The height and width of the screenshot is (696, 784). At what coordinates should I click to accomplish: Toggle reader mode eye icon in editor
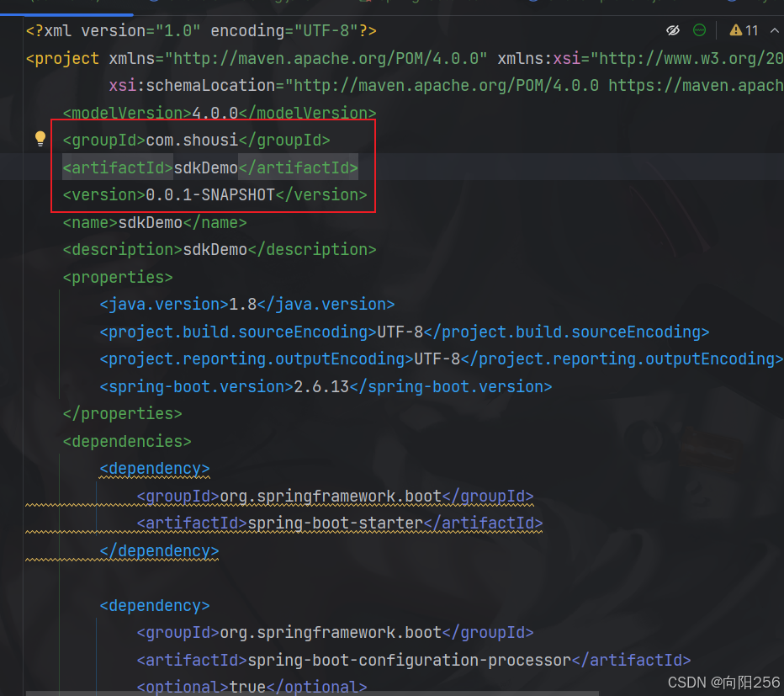(x=673, y=30)
